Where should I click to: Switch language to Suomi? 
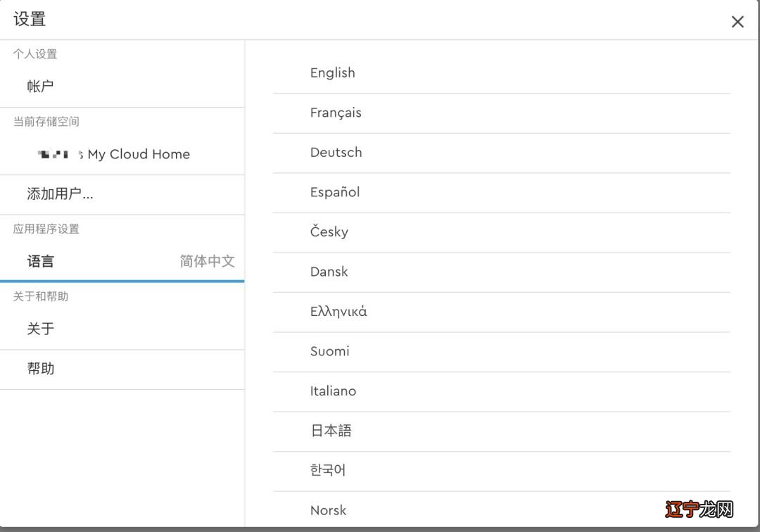(x=329, y=351)
